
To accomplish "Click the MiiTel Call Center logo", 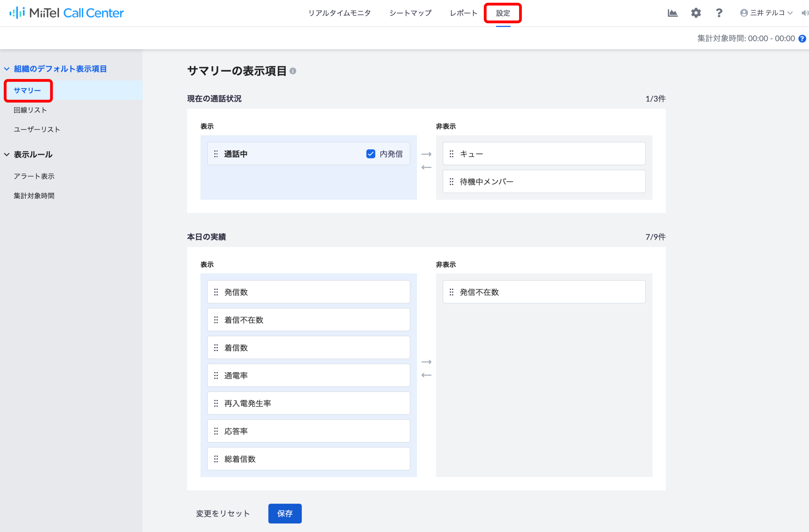I will [67, 13].
